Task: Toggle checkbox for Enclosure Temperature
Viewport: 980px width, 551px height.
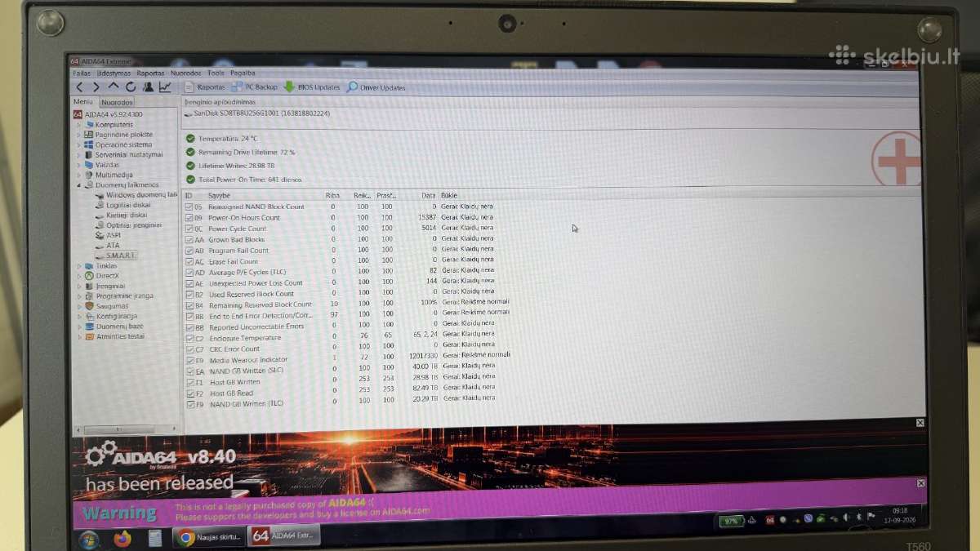Action: [x=190, y=337]
